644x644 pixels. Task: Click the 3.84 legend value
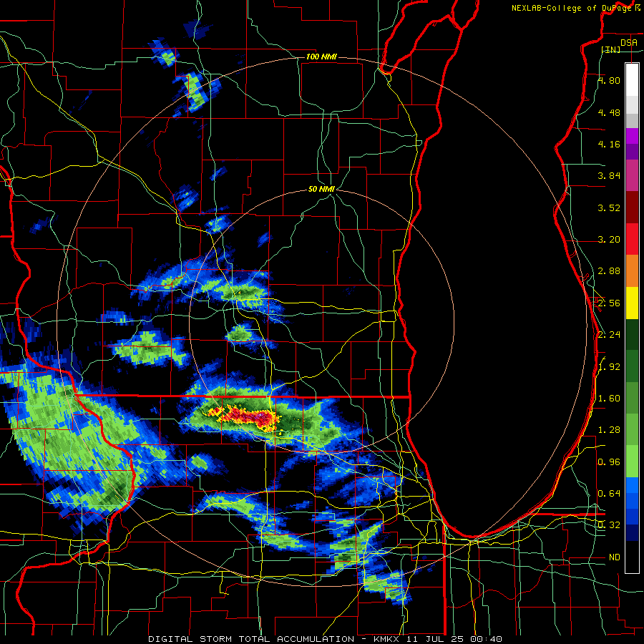[x=609, y=176]
